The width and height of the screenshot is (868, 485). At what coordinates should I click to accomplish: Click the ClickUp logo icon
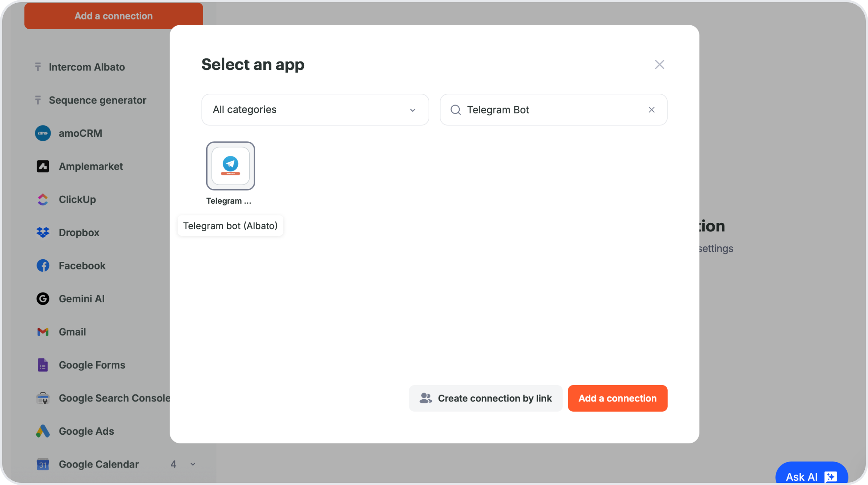point(43,199)
